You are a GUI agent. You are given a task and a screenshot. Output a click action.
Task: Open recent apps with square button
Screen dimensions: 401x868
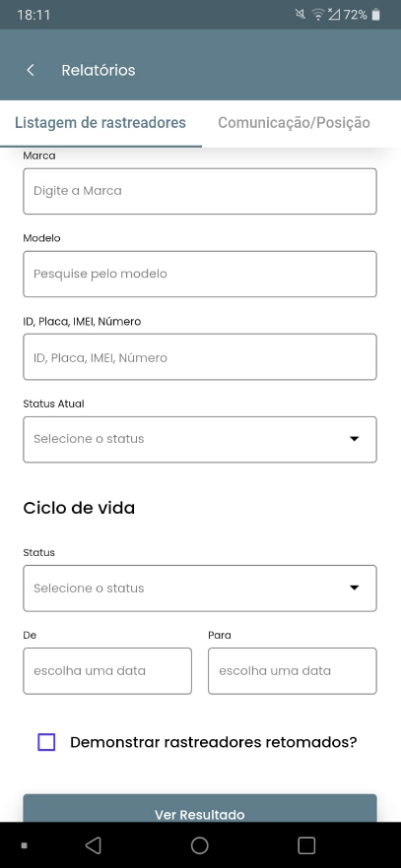coord(306,844)
